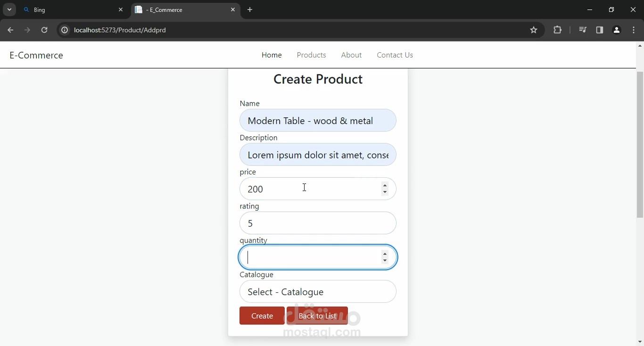Click the Name input field
The height and width of the screenshot is (346, 644).
pyautogui.click(x=318, y=121)
